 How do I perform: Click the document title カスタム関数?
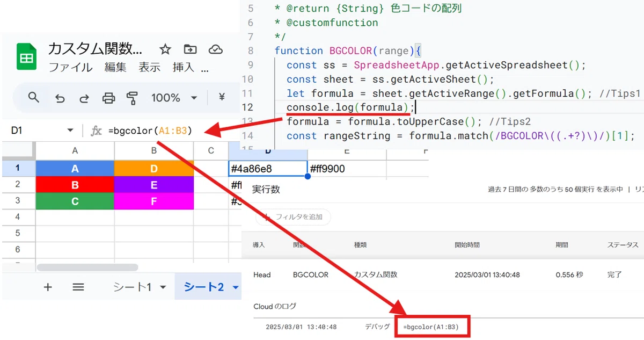pos(96,49)
